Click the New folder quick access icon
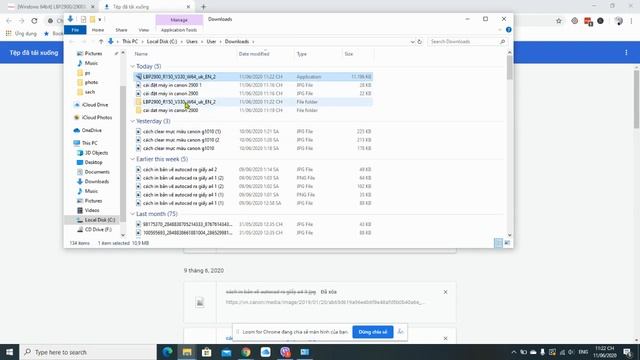 tap(93, 20)
